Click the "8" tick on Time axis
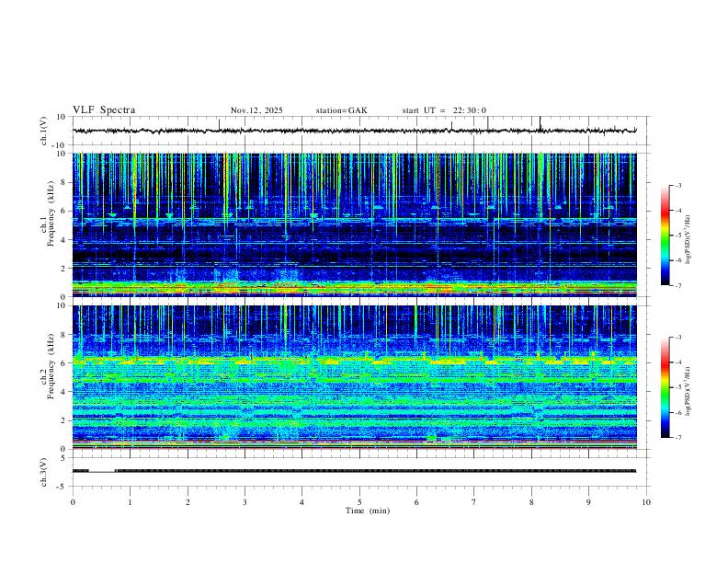Viewport: 728px width, 563px height. pos(531,502)
